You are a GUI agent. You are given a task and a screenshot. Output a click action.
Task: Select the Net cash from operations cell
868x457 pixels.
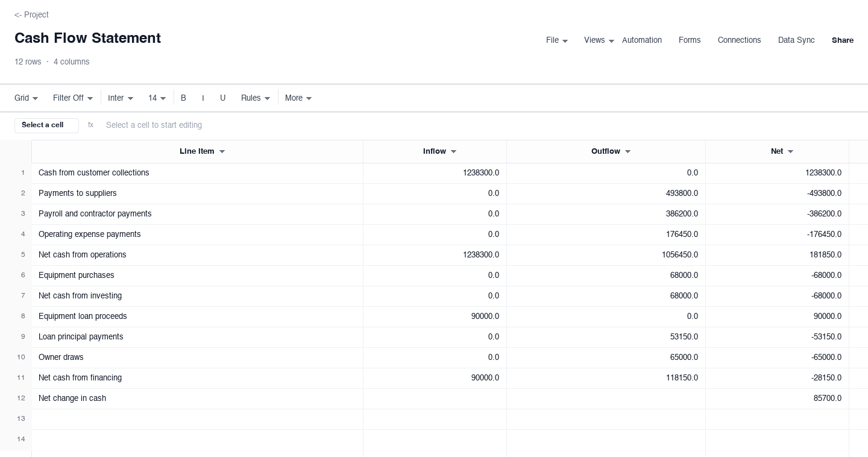[197, 255]
